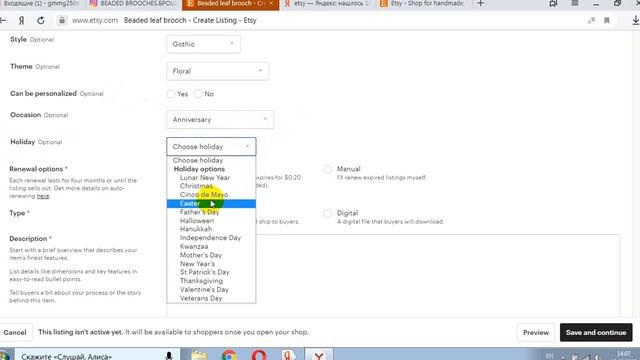640x360 pixels.
Task: Collapse the Choose holiday dropdown
Action: (x=211, y=147)
